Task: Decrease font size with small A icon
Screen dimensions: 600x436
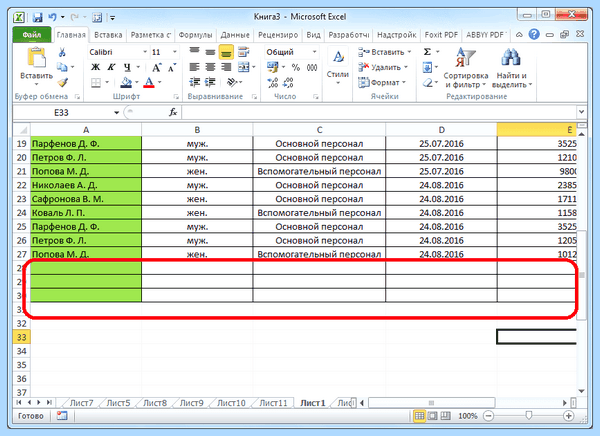Action: click(172, 67)
